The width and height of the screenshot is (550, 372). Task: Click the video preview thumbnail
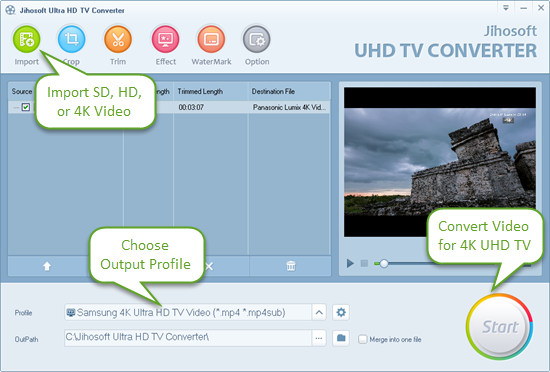[x=440, y=162]
